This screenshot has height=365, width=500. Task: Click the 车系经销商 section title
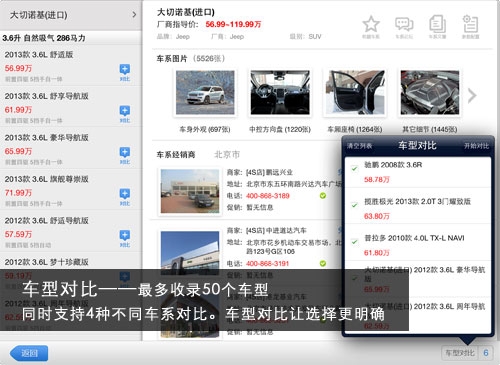(176, 155)
